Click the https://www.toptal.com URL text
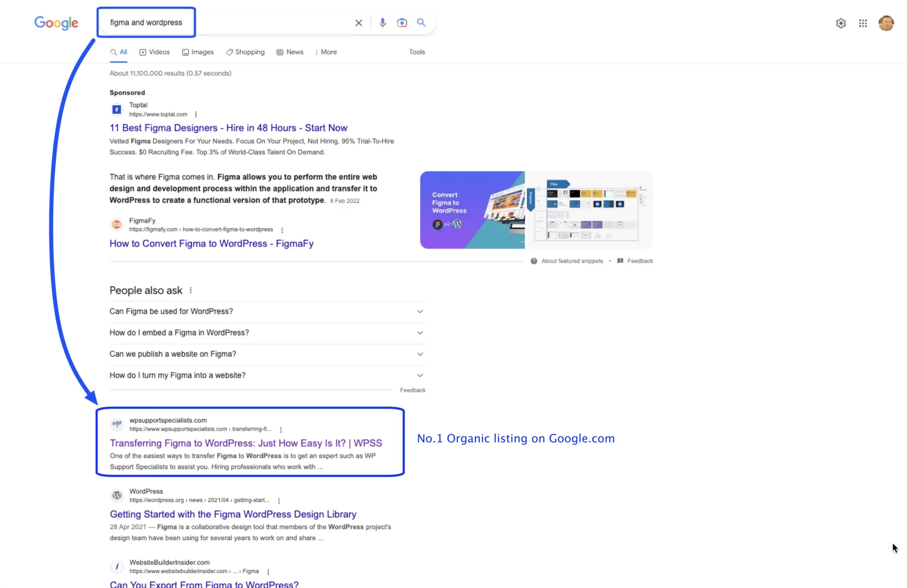 coord(158,114)
